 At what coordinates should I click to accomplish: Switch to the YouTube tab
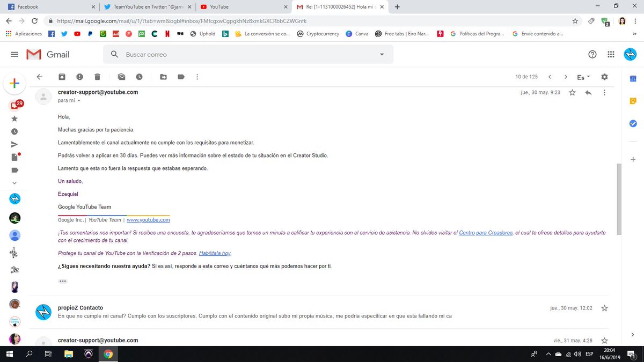(x=244, y=6)
